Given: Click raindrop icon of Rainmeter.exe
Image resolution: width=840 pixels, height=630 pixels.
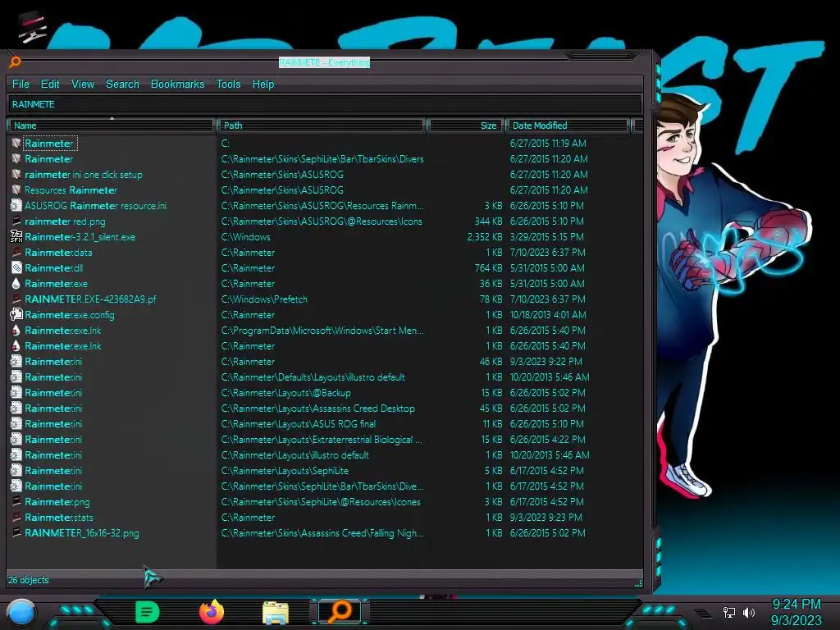Looking at the screenshot, I should point(16,283).
